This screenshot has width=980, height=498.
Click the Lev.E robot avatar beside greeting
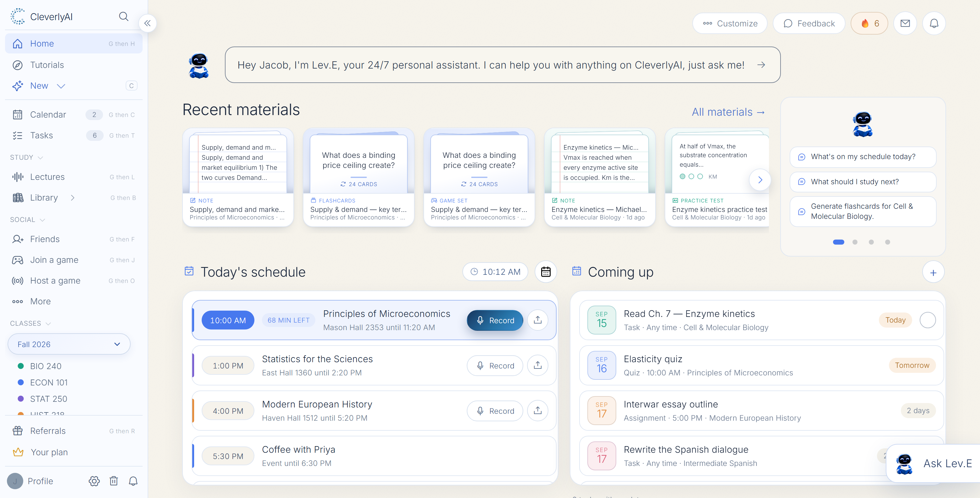click(x=199, y=65)
